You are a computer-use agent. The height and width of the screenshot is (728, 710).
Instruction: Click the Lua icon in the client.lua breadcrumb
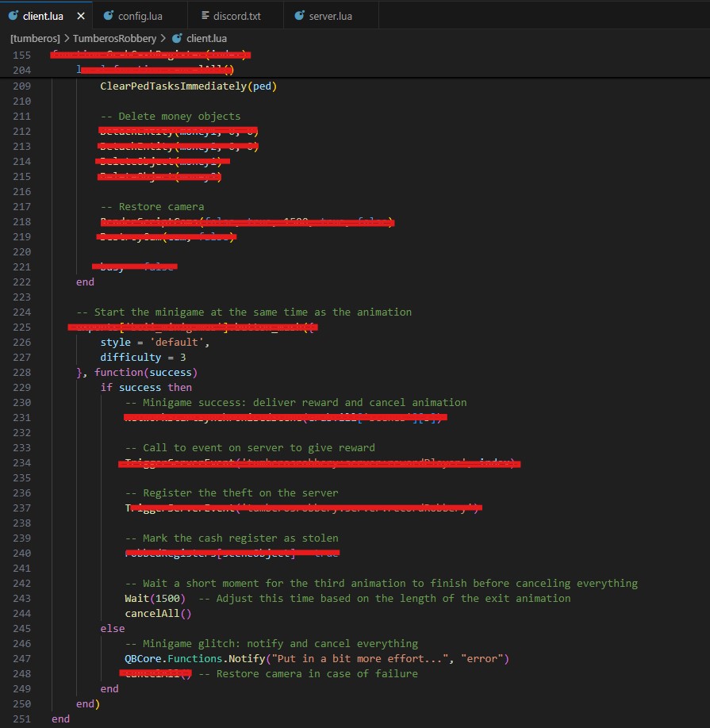pos(176,37)
